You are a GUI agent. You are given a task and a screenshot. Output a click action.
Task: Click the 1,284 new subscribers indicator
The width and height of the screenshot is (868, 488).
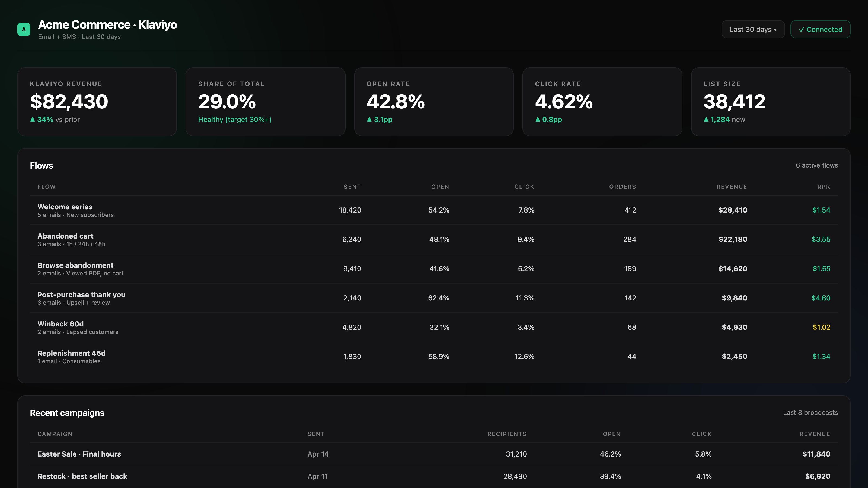pyautogui.click(x=724, y=120)
